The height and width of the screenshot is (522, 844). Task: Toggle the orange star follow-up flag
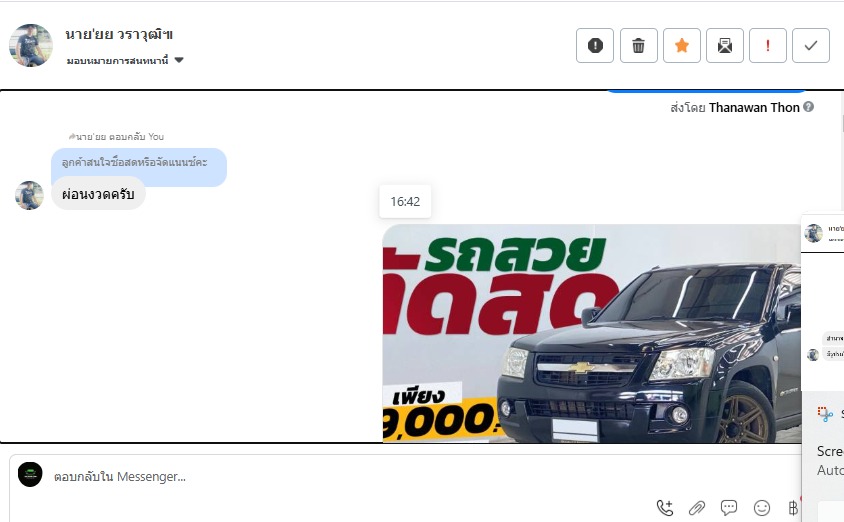[681, 46]
